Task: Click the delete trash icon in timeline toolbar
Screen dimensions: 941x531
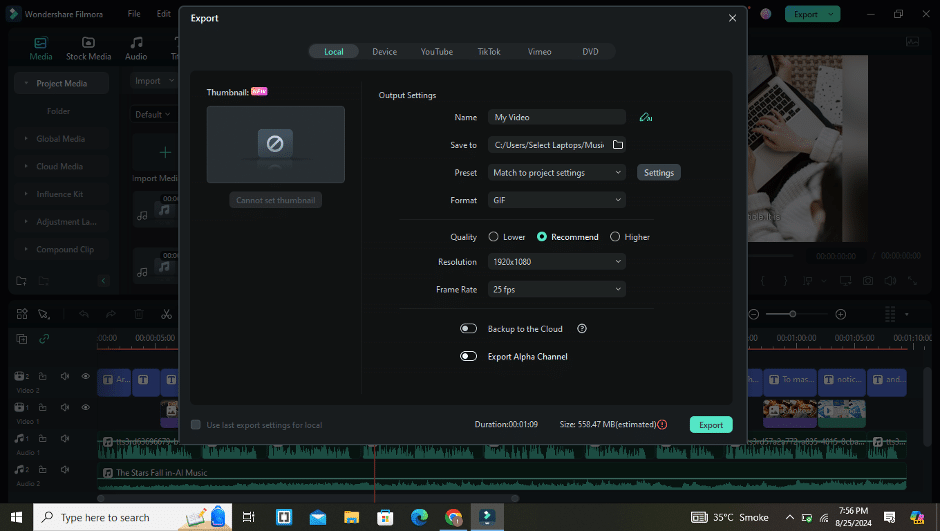Action: pyautogui.click(x=139, y=314)
